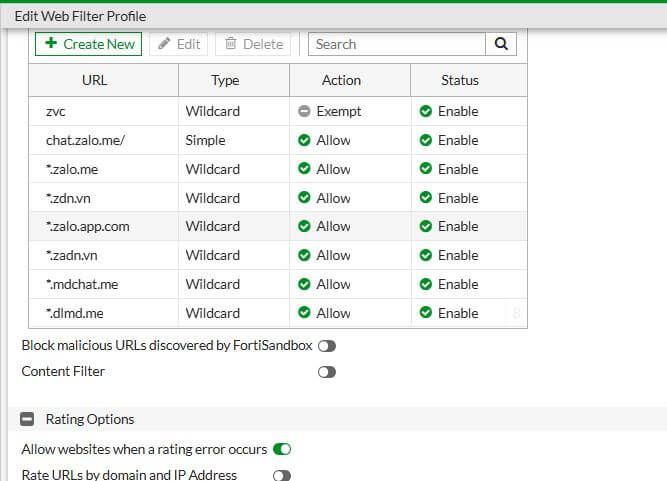Click the Exempt action icon for zvc

pyautogui.click(x=304, y=111)
